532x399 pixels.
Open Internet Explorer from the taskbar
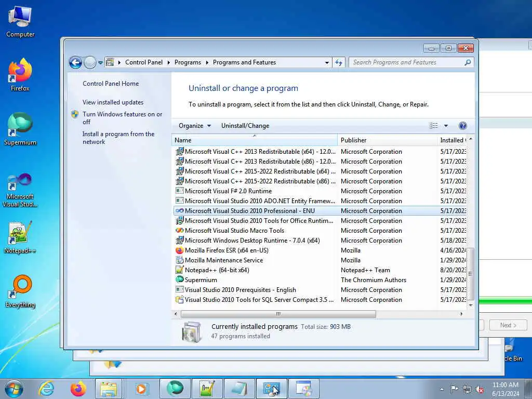46,389
